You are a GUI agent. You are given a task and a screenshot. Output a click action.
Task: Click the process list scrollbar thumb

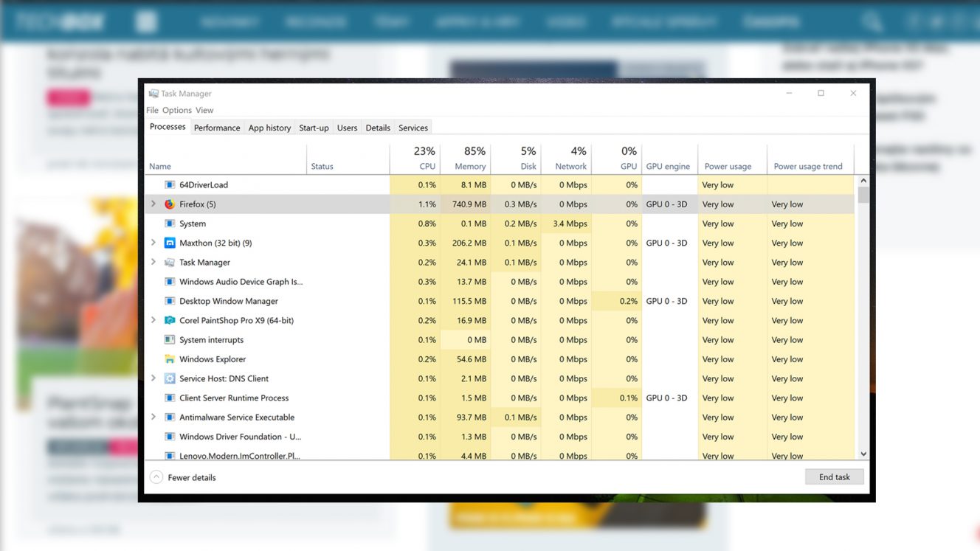[x=863, y=195]
